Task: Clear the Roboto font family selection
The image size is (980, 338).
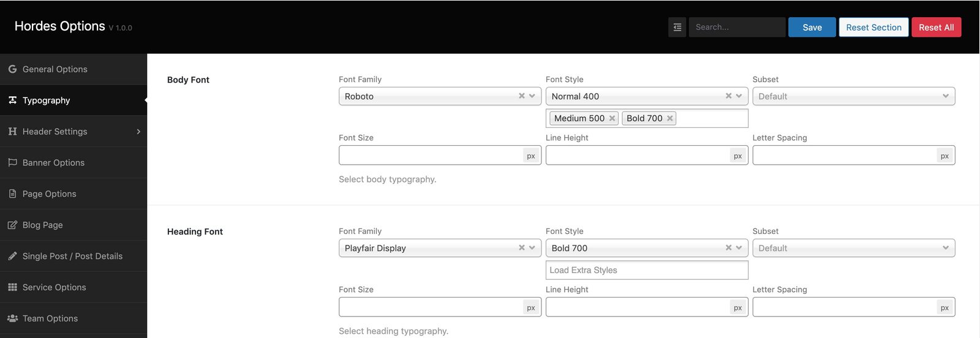Action: pyautogui.click(x=522, y=96)
